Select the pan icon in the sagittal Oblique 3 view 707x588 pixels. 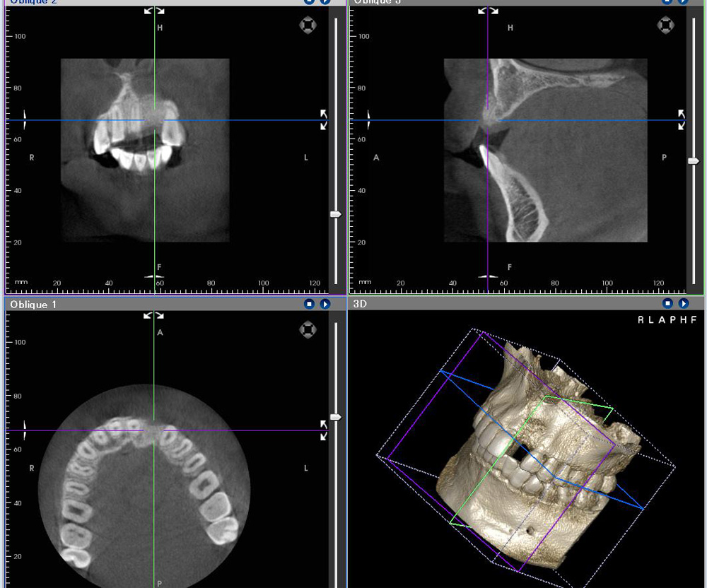click(x=665, y=25)
